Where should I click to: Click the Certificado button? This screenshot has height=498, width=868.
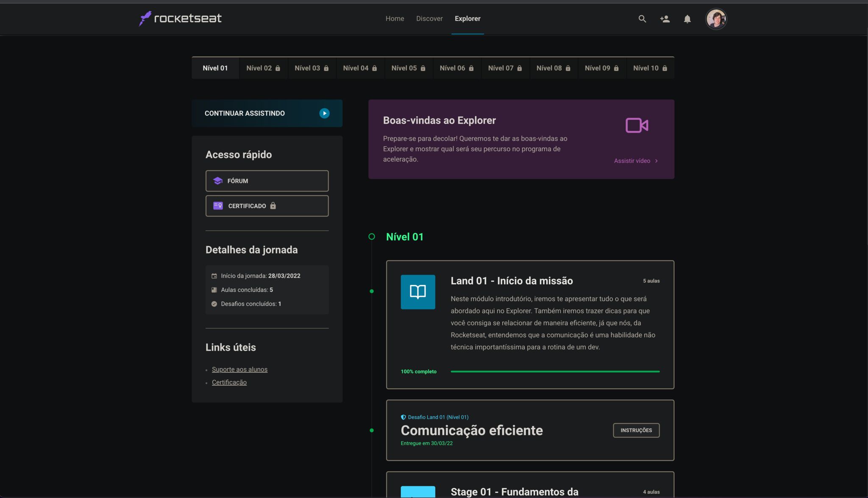tap(267, 206)
